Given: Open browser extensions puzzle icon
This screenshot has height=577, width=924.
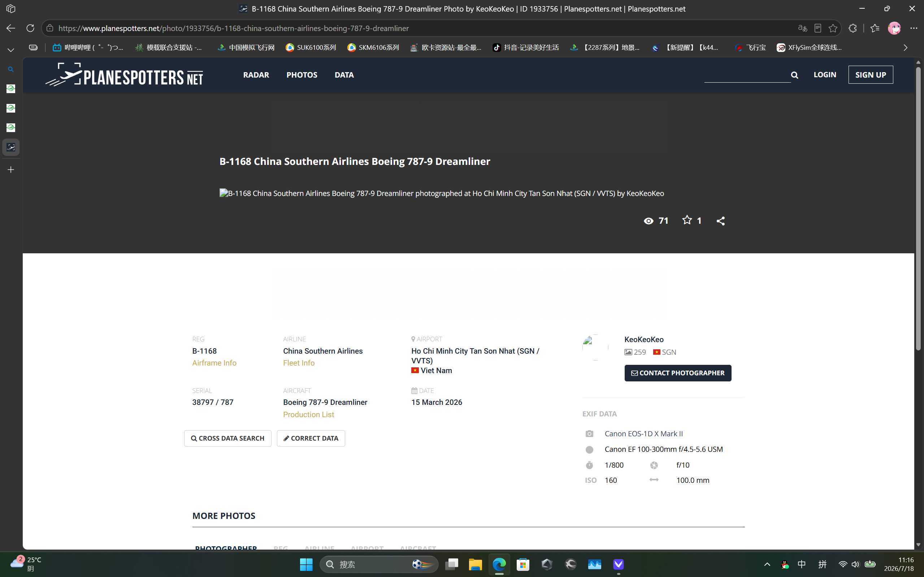Looking at the screenshot, I should click(x=853, y=28).
